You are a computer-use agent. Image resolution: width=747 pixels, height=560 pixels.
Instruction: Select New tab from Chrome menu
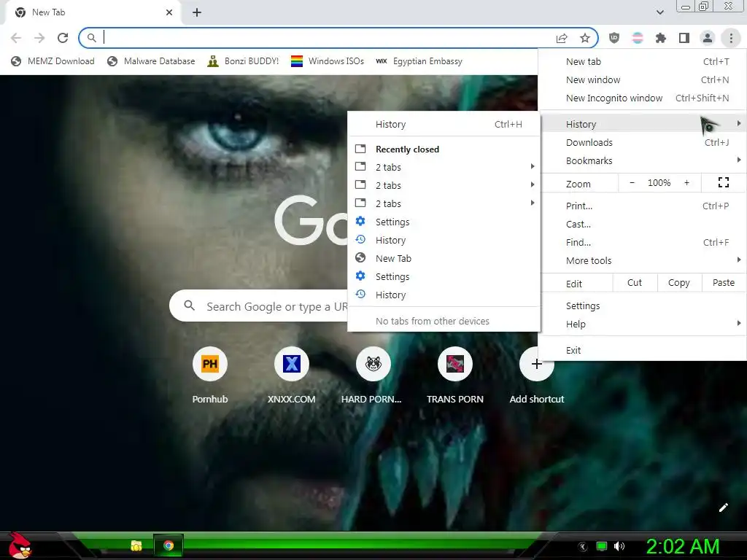pyautogui.click(x=642, y=61)
